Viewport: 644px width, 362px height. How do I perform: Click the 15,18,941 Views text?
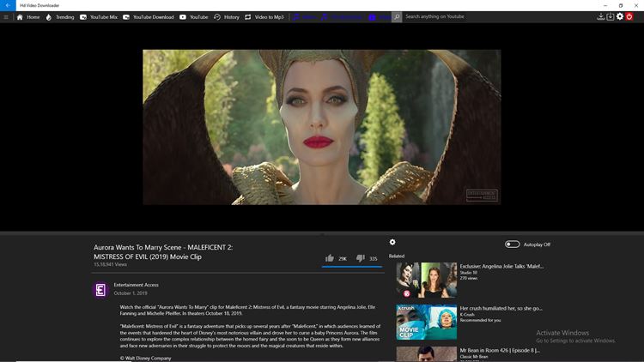110,265
